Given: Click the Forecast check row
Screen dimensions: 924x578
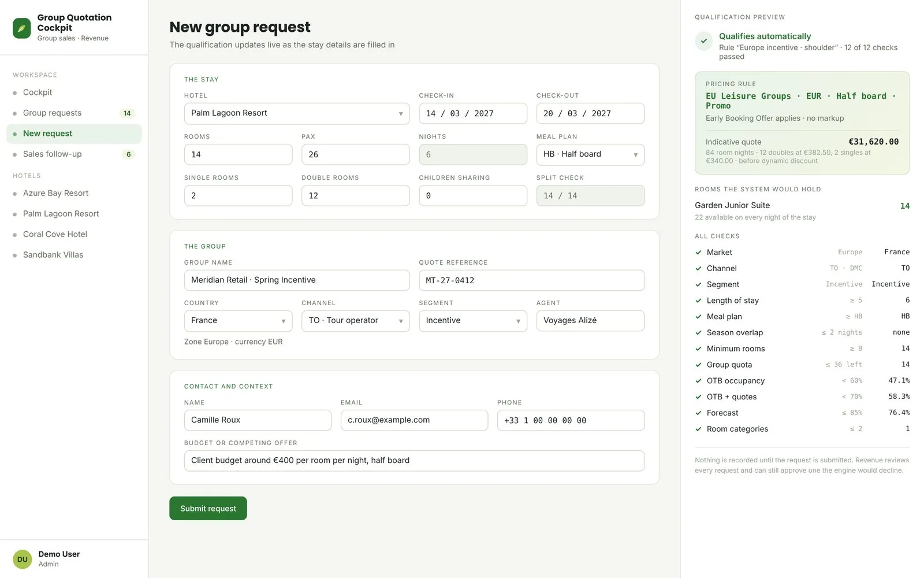Looking at the screenshot, I should (x=802, y=413).
